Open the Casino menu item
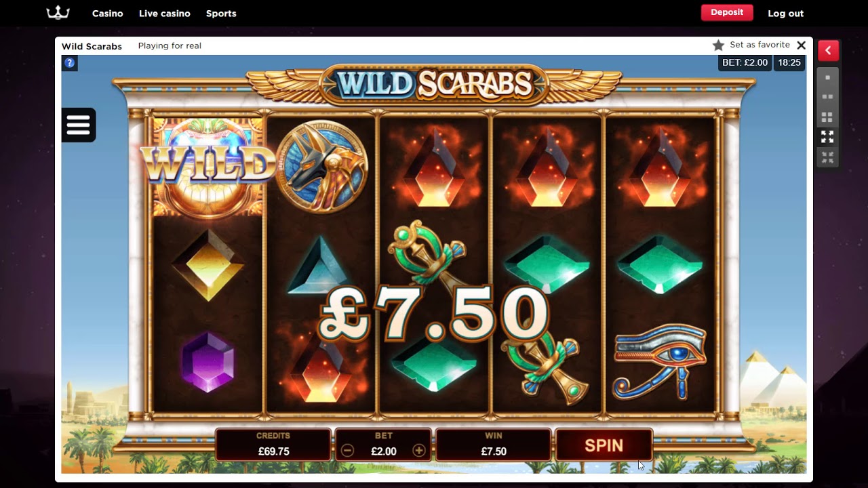This screenshot has height=488, width=868. pos(108,14)
